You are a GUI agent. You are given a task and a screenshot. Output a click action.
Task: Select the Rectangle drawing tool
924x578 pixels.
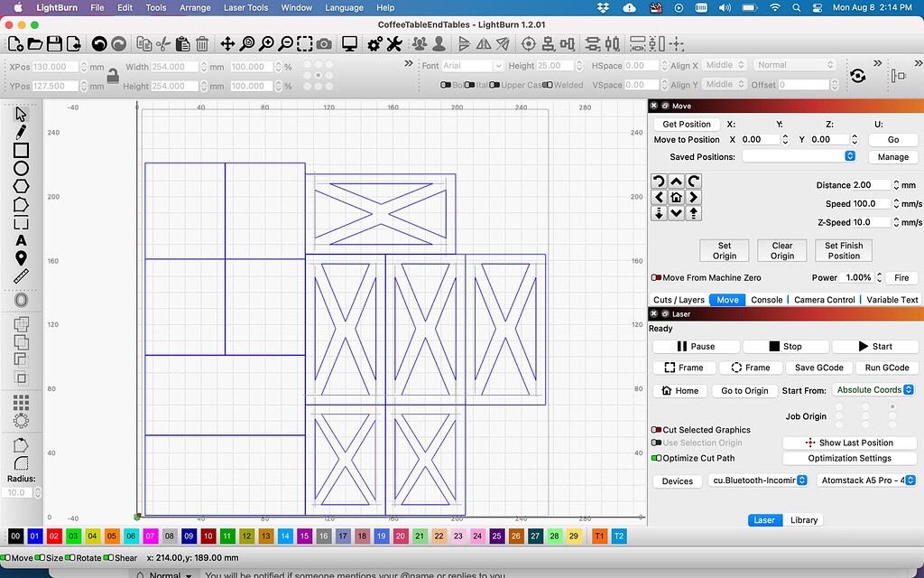[x=22, y=150]
